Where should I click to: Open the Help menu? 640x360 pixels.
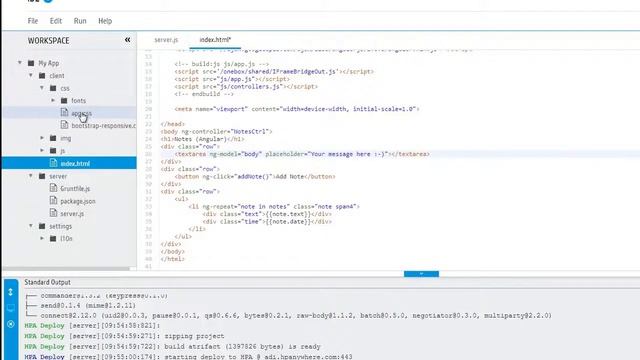tap(105, 21)
